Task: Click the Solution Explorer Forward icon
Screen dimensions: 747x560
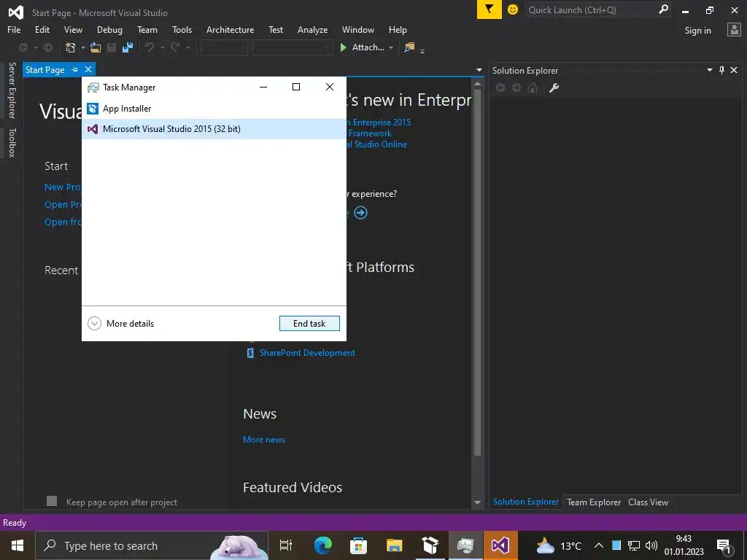Action: (516, 87)
